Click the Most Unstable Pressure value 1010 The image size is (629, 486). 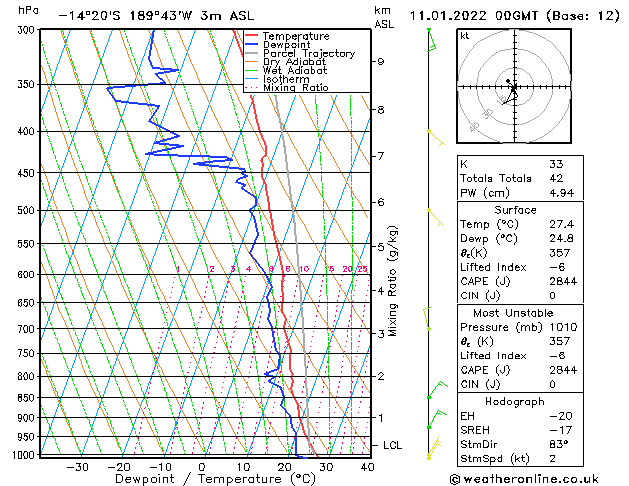point(563,327)
